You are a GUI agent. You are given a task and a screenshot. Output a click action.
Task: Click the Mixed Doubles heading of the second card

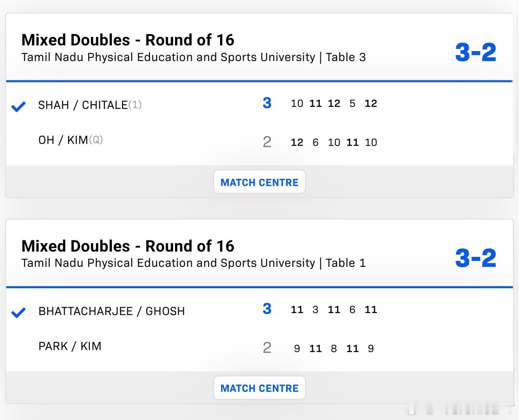pyautogui.click(x=128, y=246)
